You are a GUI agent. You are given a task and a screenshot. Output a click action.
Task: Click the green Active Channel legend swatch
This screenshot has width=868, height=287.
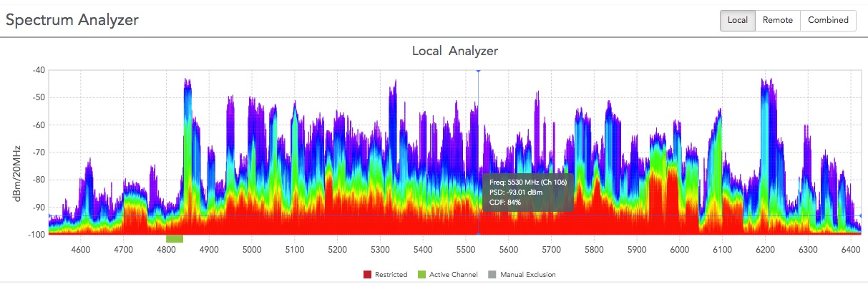[423, 274]
